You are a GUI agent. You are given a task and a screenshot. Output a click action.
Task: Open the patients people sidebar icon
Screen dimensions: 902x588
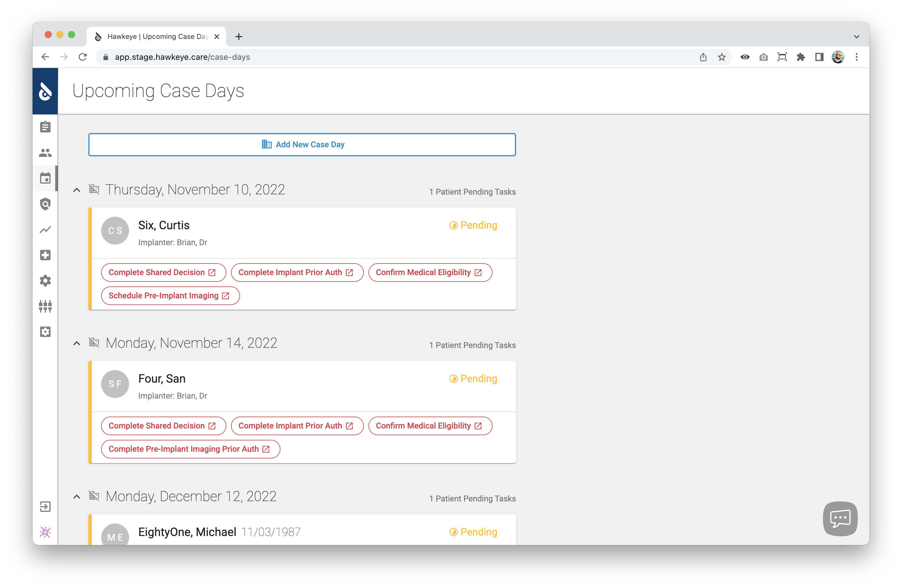45,153
